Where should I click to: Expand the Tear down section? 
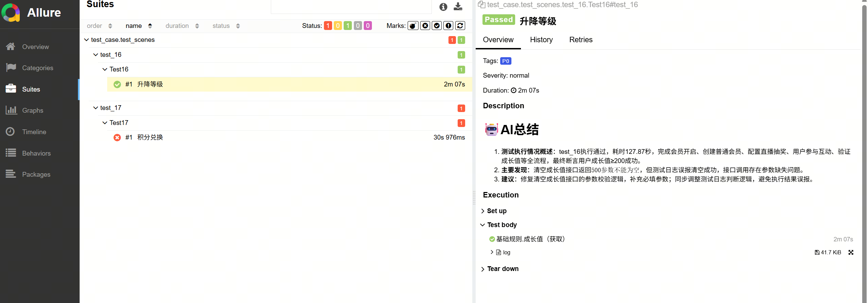click(502, 269)
